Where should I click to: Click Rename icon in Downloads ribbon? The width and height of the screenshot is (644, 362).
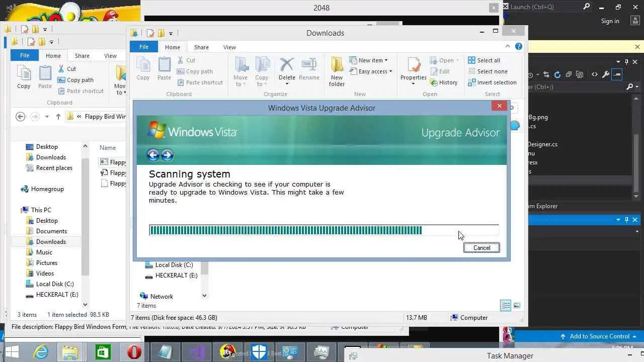click(309, 69)
